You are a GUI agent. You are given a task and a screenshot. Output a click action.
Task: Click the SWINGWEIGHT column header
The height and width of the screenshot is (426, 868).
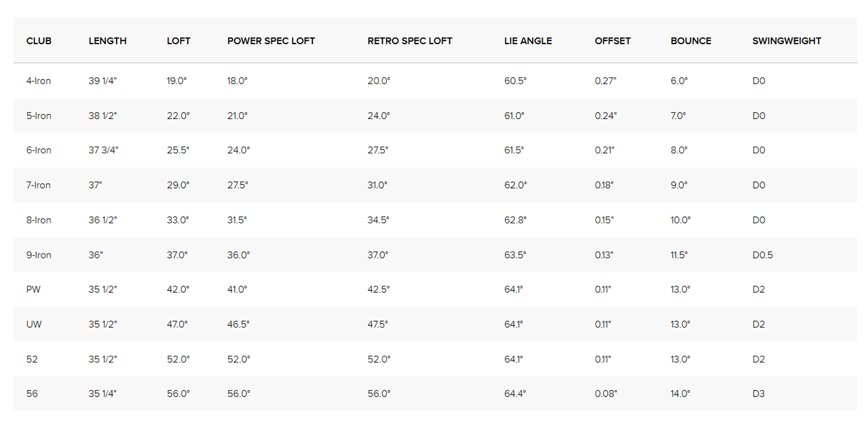[787, 41]
